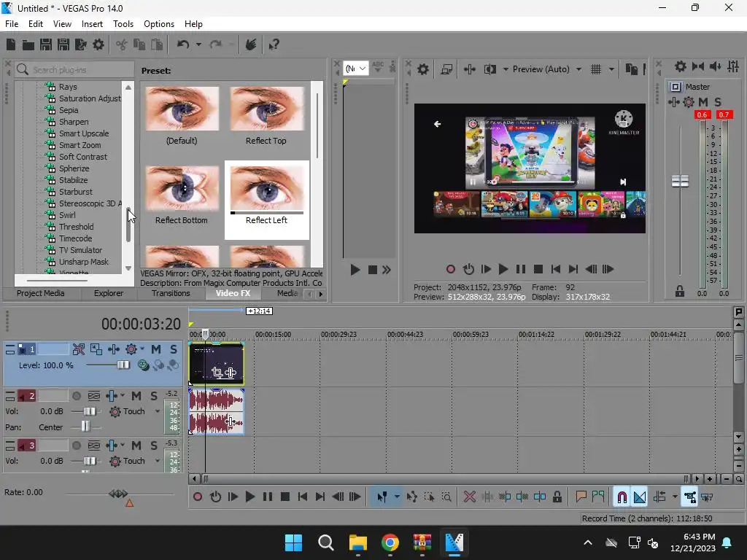Screen dimensions: 747x560
Task: Click track 2 Vol slider handle
Action: (90, 411)
